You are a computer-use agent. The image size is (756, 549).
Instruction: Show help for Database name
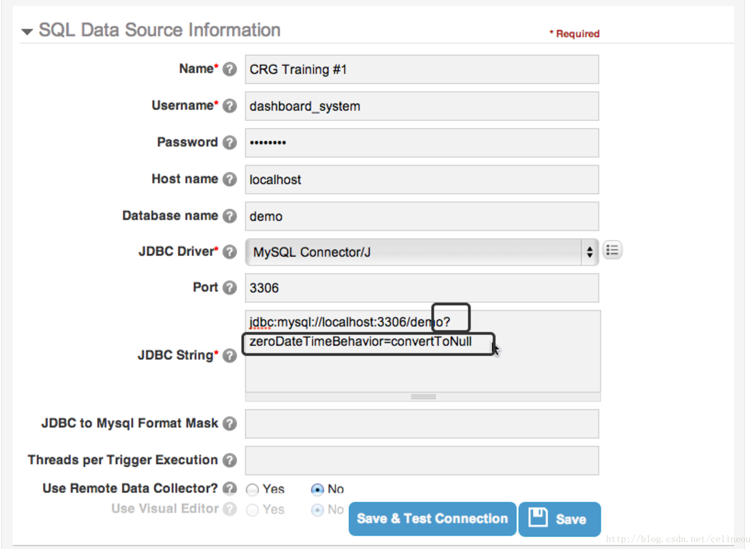tap(230, 216)
